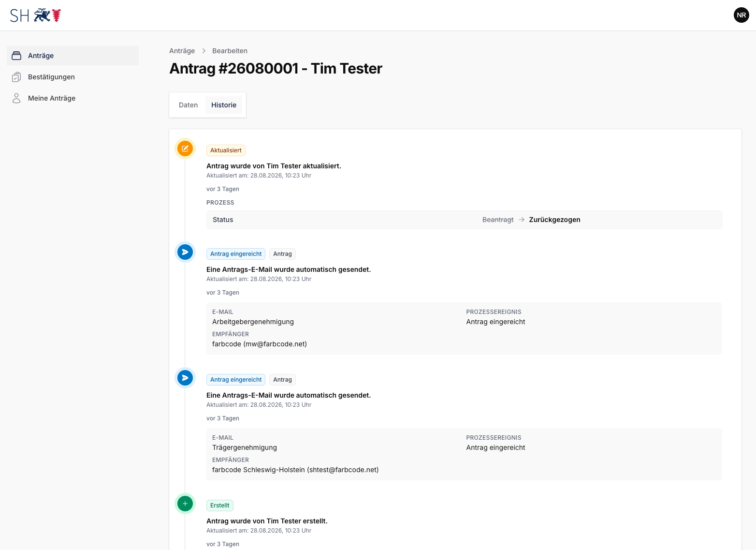
Task: Click the send icon beside the Trägergenehmigung entry
Action: [x=185, y=378]
